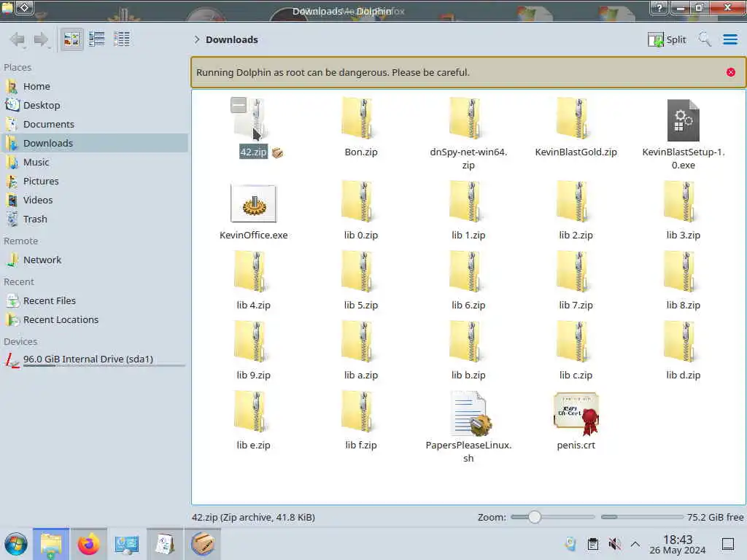Open the system settings taskbar icon
Image resolution: width=747 pixels, height=560 pixels.
(x=126, y=544)
